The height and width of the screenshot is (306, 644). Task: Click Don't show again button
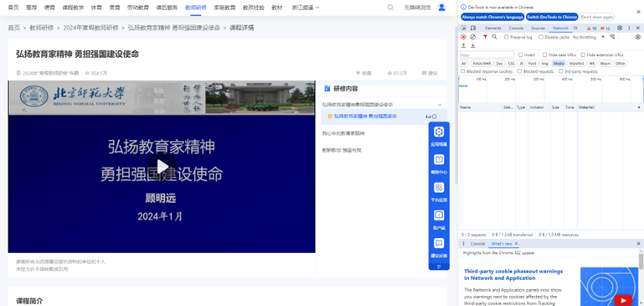point(598,17)
